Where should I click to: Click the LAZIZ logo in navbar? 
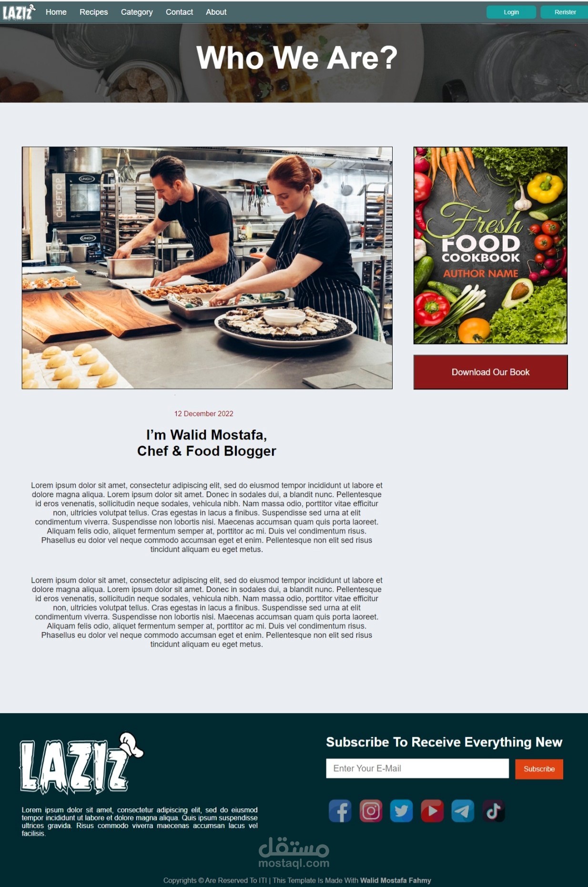19,12
